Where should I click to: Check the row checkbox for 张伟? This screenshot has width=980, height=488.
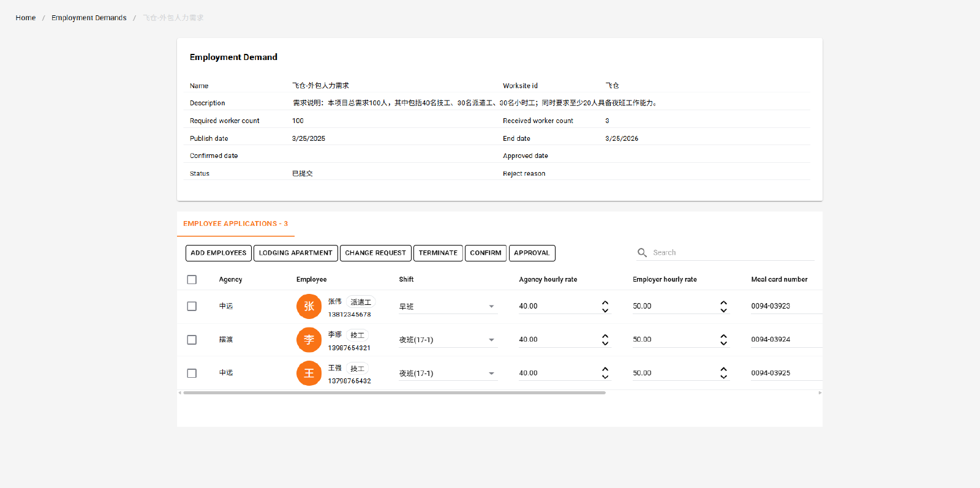[x=192, y=306]
